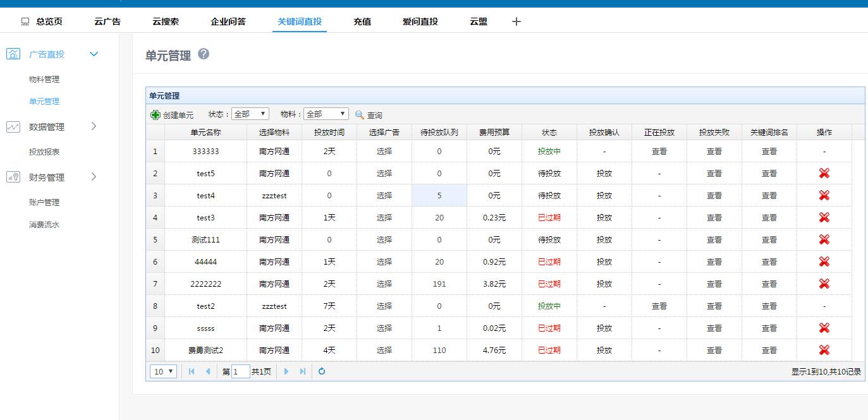868x420 pixels.
Task: Open the page size dropdown showing 10
Action: point(163,371)
